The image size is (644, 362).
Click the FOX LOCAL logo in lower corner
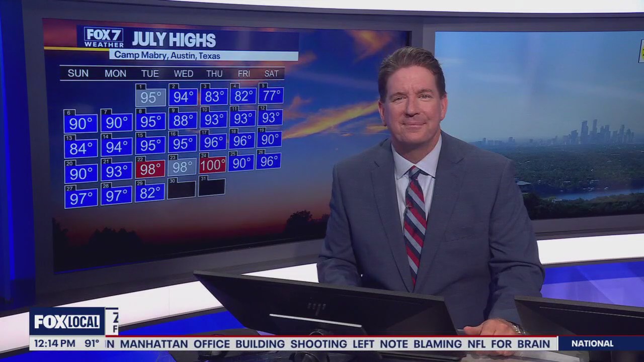tap(67, 322)
